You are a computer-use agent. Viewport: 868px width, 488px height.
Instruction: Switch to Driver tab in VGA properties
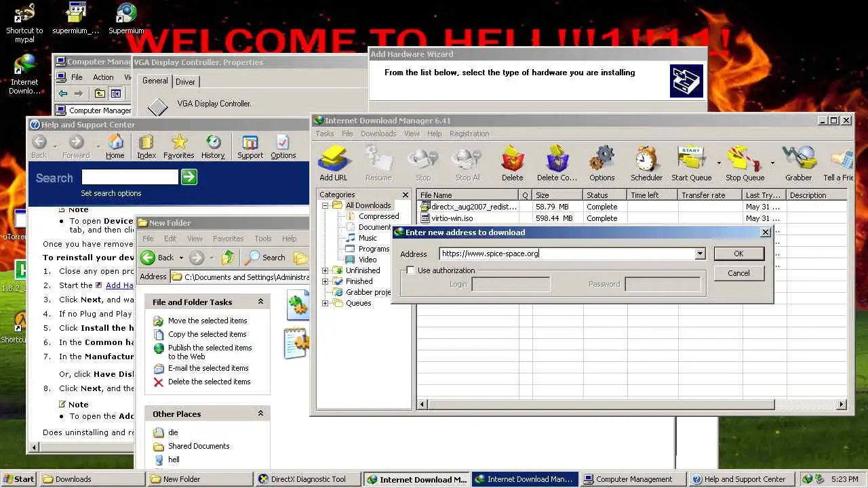[185, 82]
